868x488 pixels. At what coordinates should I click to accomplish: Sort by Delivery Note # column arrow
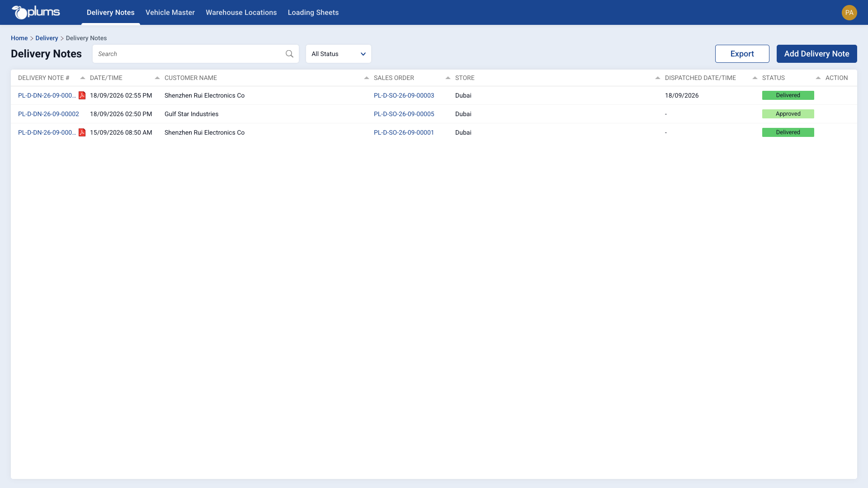coord(83,78)
